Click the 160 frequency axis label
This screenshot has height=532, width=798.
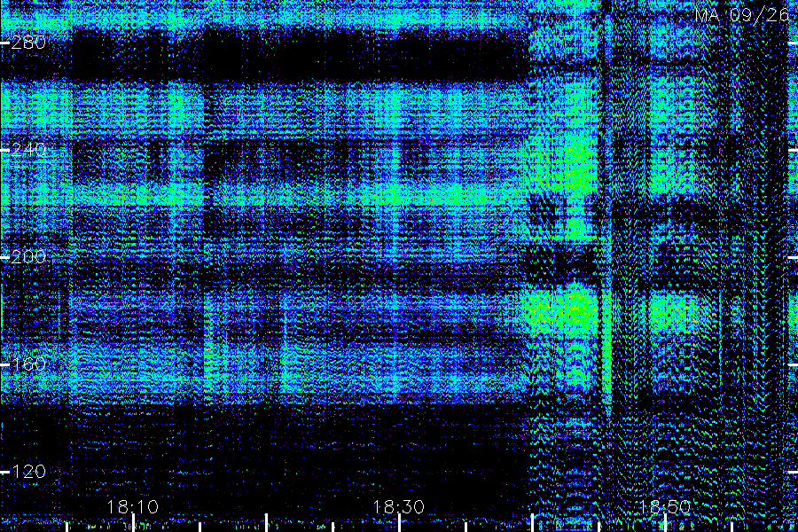(x=28, y=364)
